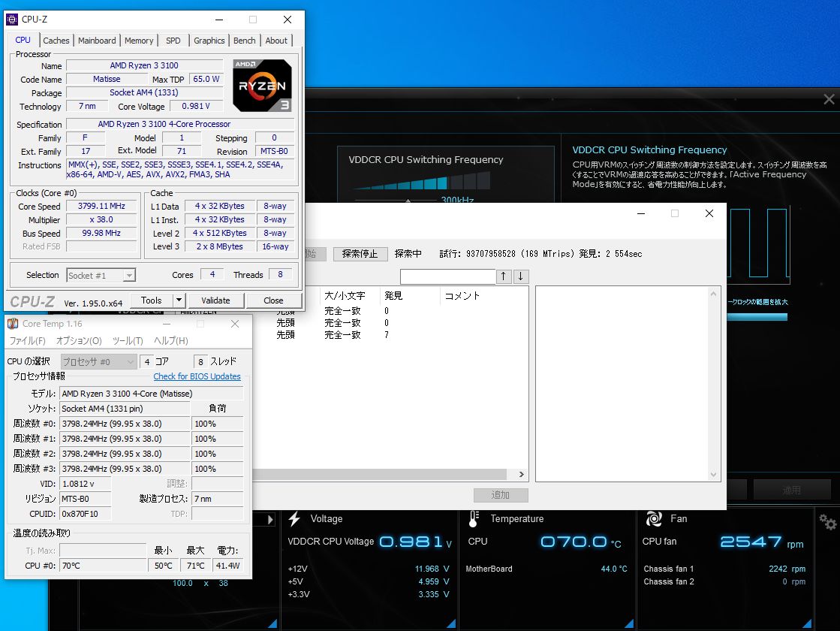The image size is (840, 631).
Task: Click the Close button in CPU-Z
Action: (273, 300)
